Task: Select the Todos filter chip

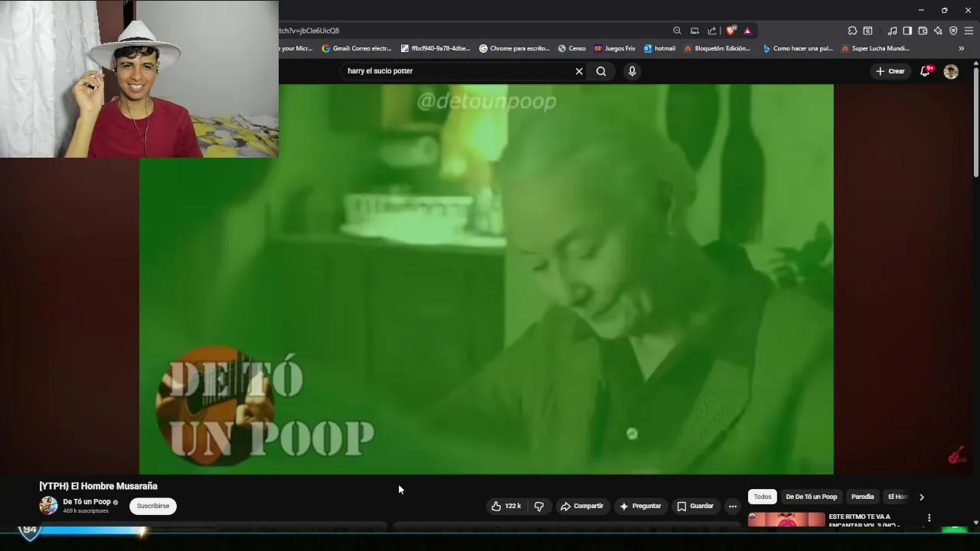Action: pos(763,497)
